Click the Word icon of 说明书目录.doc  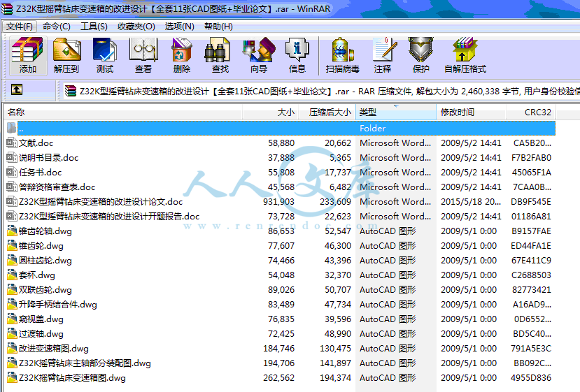11,157
